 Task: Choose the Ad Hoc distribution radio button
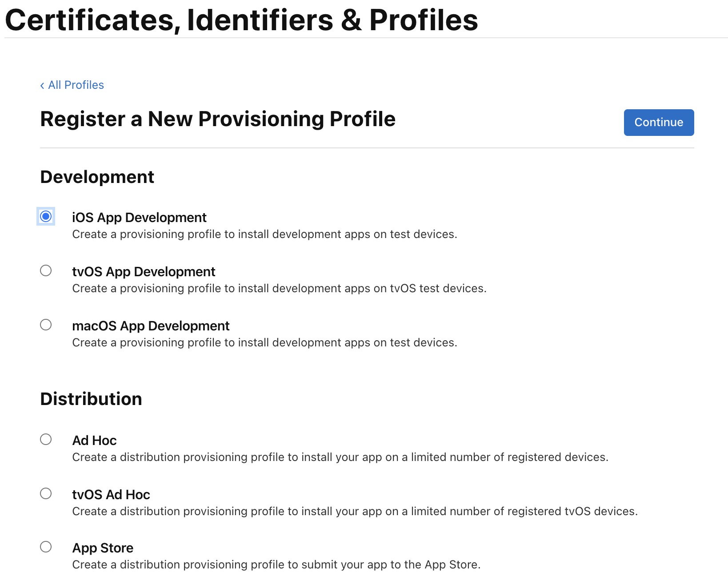(x=46, y=439)
